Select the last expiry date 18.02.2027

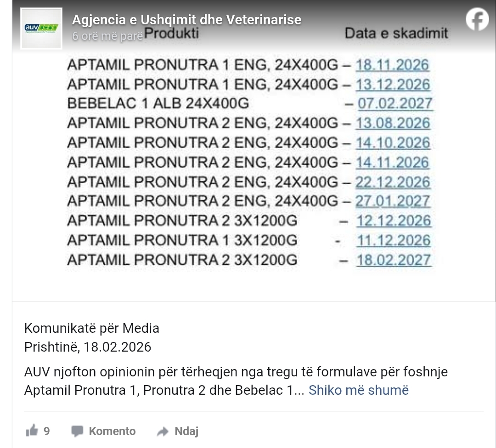(x=394, y=260)
